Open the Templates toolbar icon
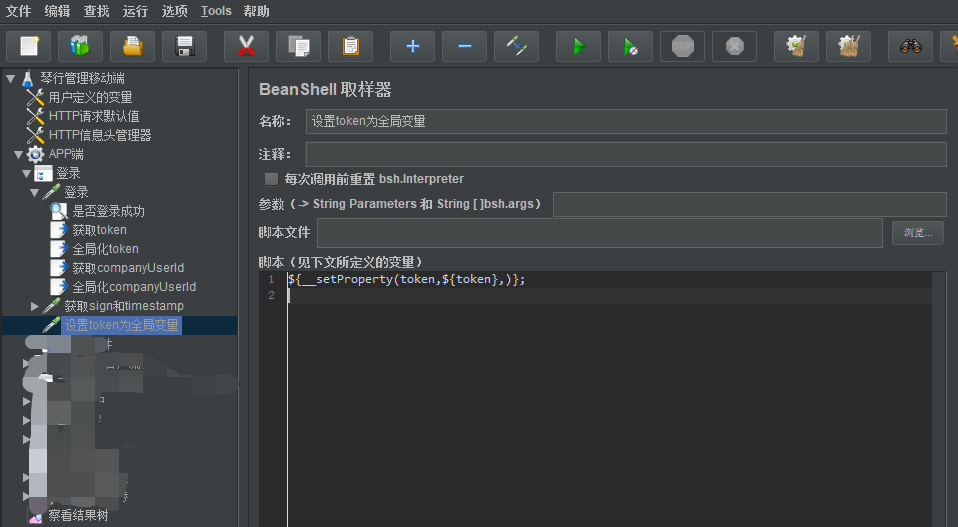 pos(80,46)
